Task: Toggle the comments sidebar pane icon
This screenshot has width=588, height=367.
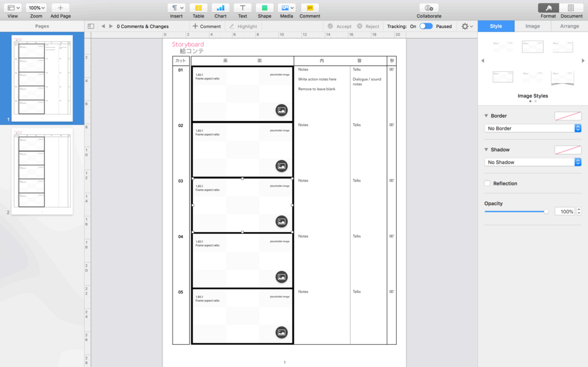Action: (91, 26)
